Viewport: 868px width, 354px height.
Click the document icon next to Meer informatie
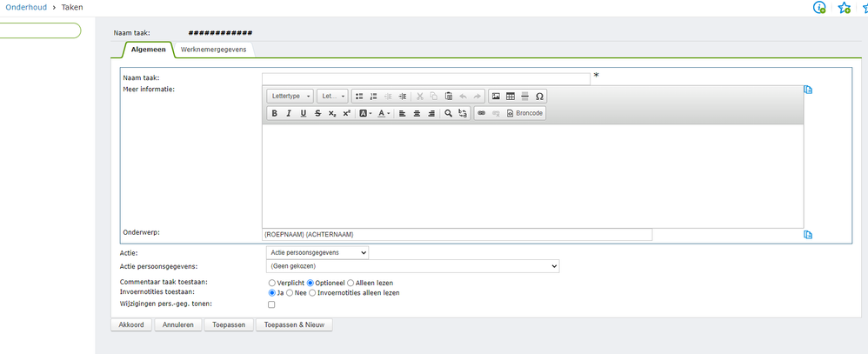tap(808, 90)
